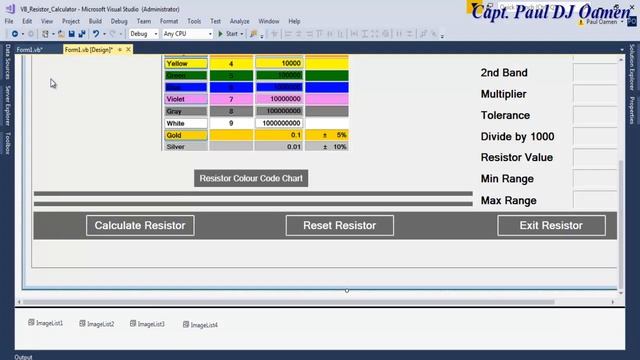Viewport: 640px width, 360px height.
Task: Switch to the Form1.vb code tab
Action: point(29,50)
